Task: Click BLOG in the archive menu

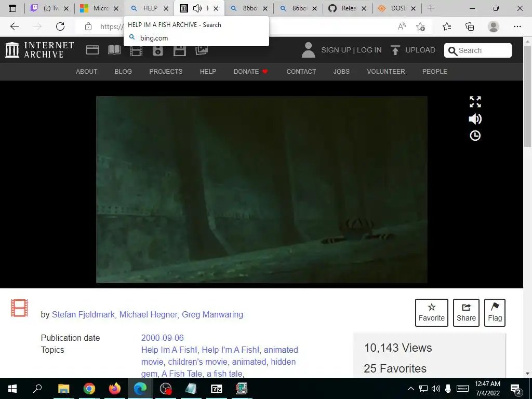Action: click(123, 72)
